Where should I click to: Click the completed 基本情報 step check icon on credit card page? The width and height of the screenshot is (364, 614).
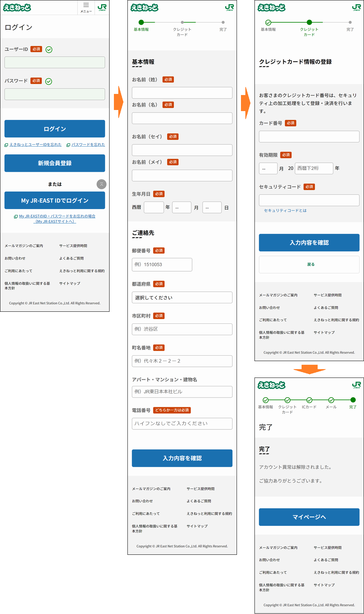click(x=268, y=23)
